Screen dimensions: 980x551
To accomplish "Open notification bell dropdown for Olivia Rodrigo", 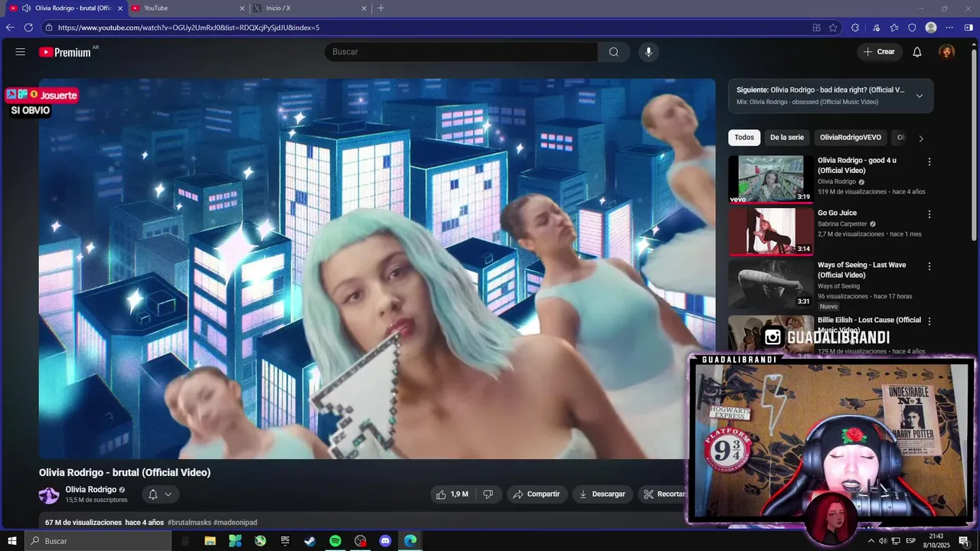I will (160, 494).
